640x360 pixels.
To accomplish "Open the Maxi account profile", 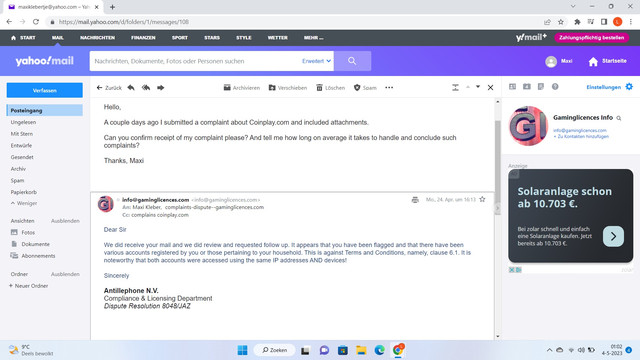I will click(559, 61).
